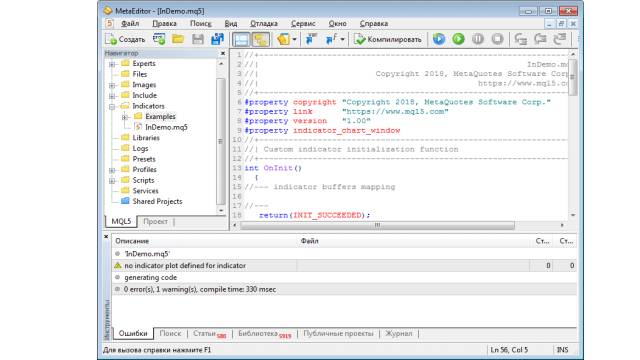
Task: Open the Debug (Отладка) menu
Action: click(264, 24)
